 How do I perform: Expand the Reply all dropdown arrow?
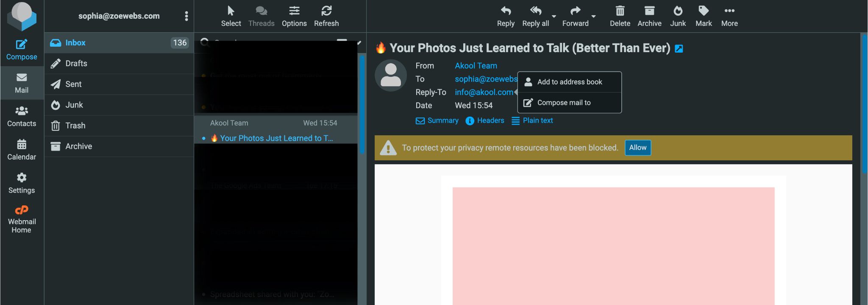554,17
